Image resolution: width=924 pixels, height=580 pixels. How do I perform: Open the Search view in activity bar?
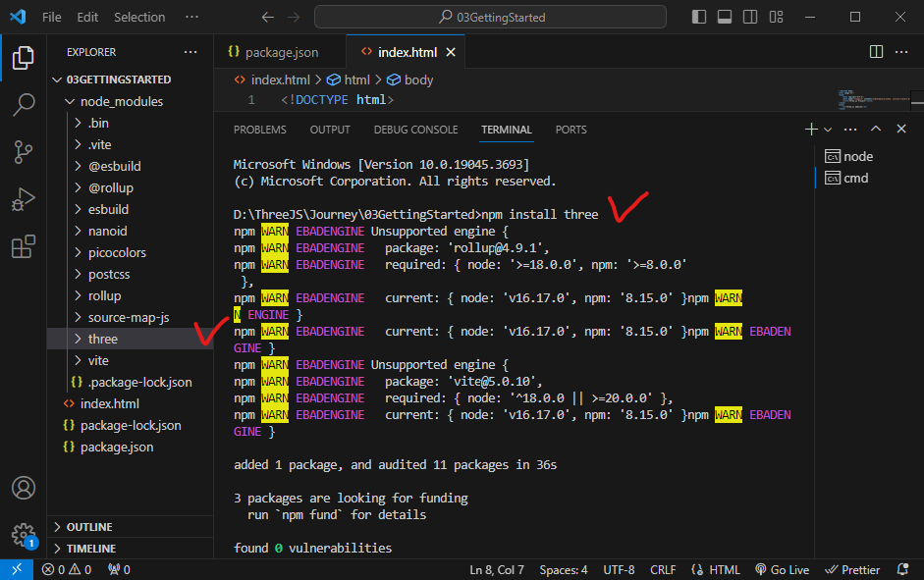(23, 104)
